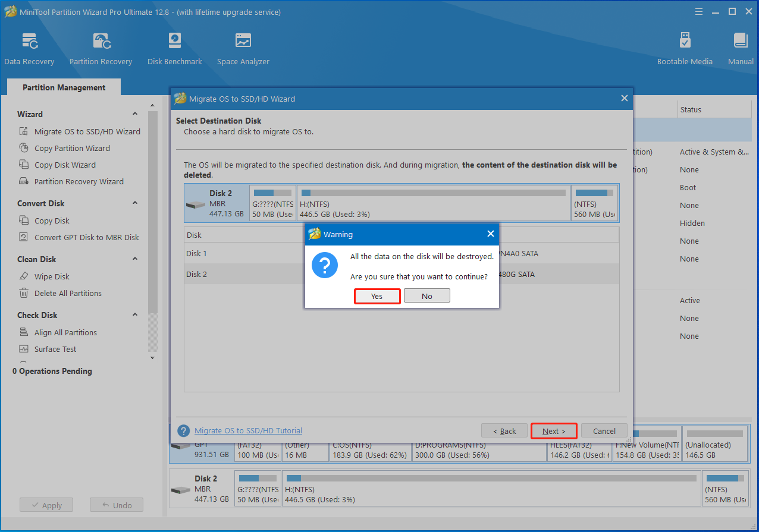Open the Data Recovery tool

pos(29,49)
